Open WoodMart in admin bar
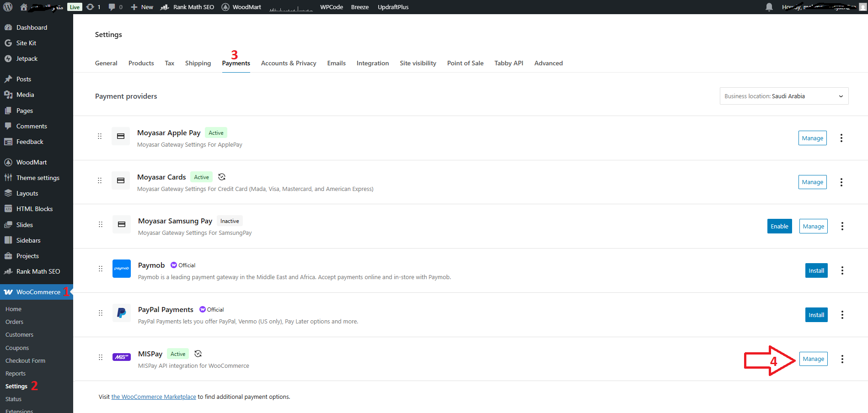 (241, 7)
